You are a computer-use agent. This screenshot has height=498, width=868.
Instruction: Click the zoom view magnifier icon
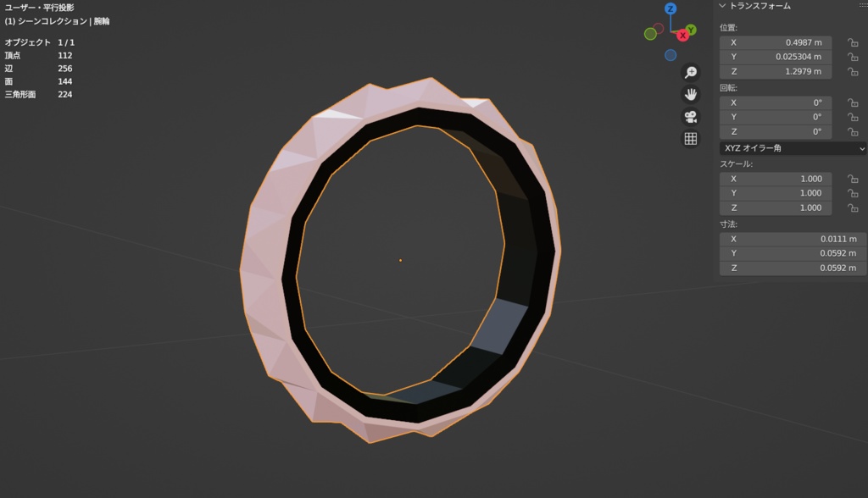pos(691,73)
